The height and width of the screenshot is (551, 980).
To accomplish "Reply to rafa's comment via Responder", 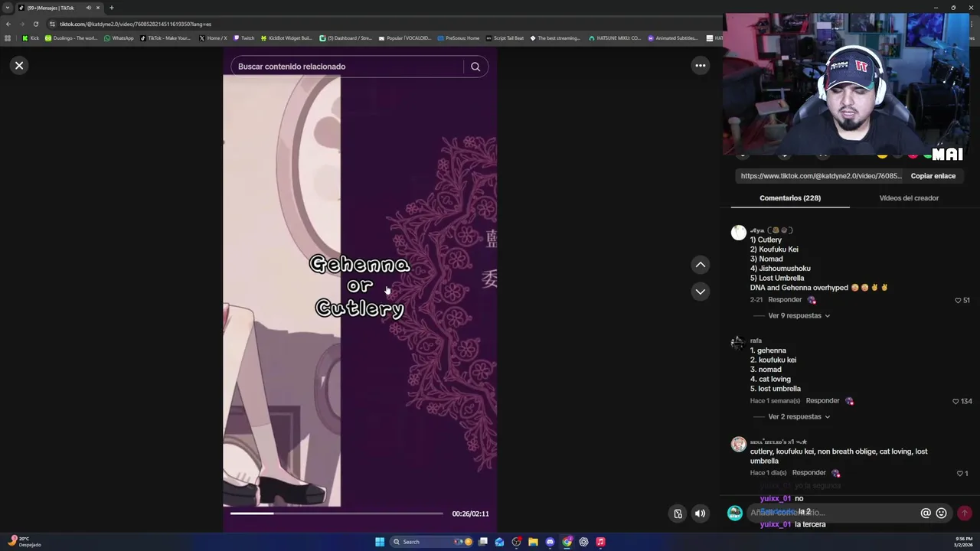I will (823, 401).
